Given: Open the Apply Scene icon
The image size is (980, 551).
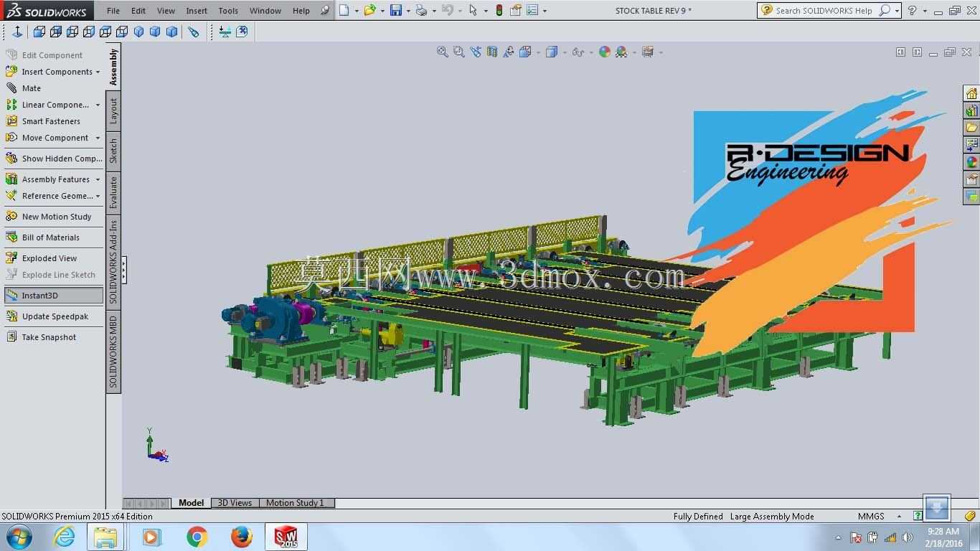Looking at the screenshot, I should pos(621,52).
